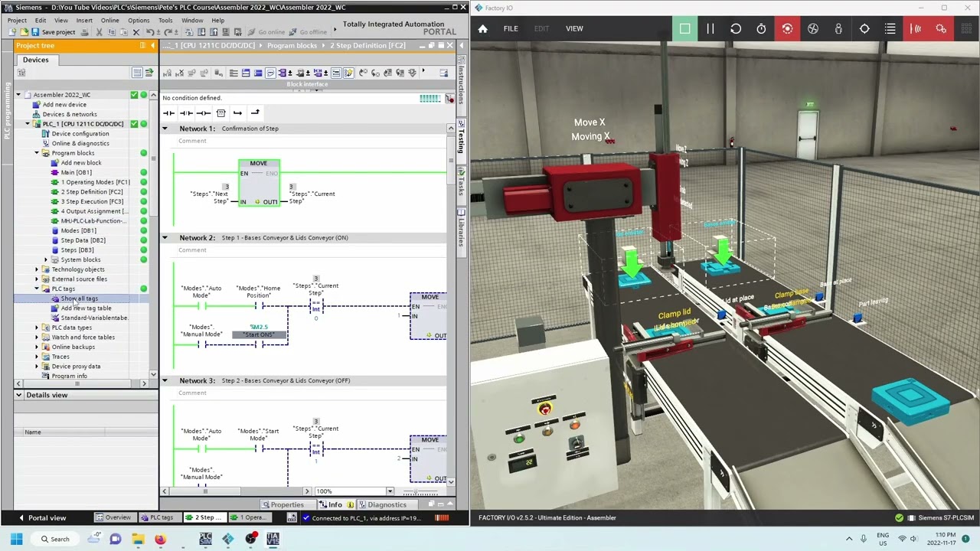The width and height of the screenshot is (980, 551).
Task: Insert a normally open contact
Action: coord(169,112)
